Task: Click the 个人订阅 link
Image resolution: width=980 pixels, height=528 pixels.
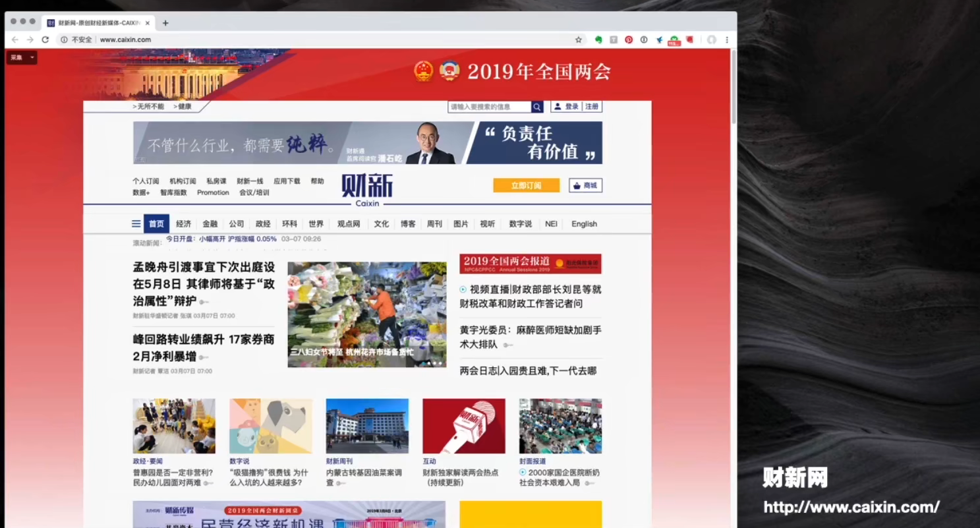Action: (146, 181)
